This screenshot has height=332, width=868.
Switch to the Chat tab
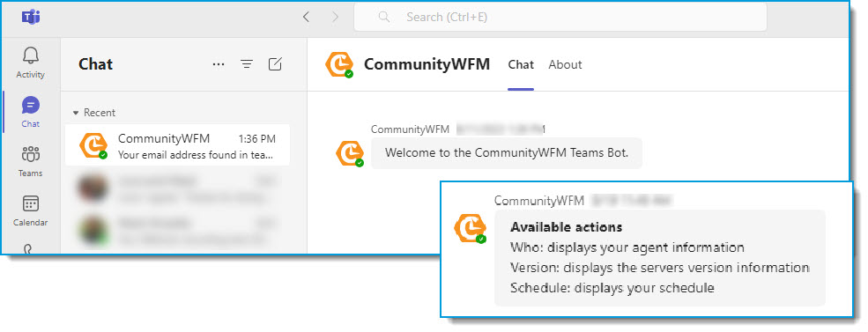click(521, 65)
